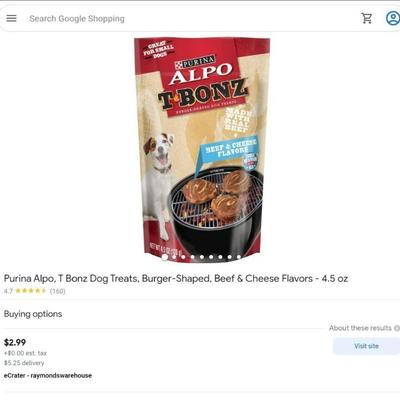Open About these results link
Image resolution: width=400 pixels, height=400 pixels.
pyautogui.click(x=360, y=328)
